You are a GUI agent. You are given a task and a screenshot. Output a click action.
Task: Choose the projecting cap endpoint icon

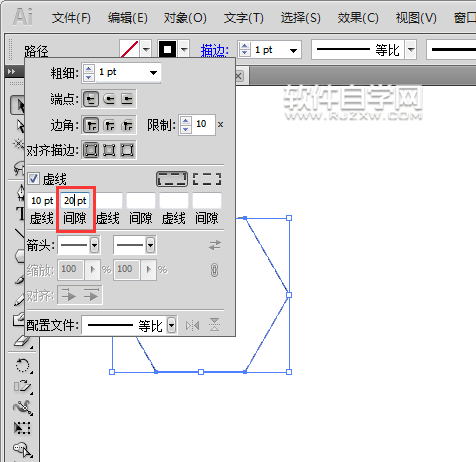(x=127, y=99)
